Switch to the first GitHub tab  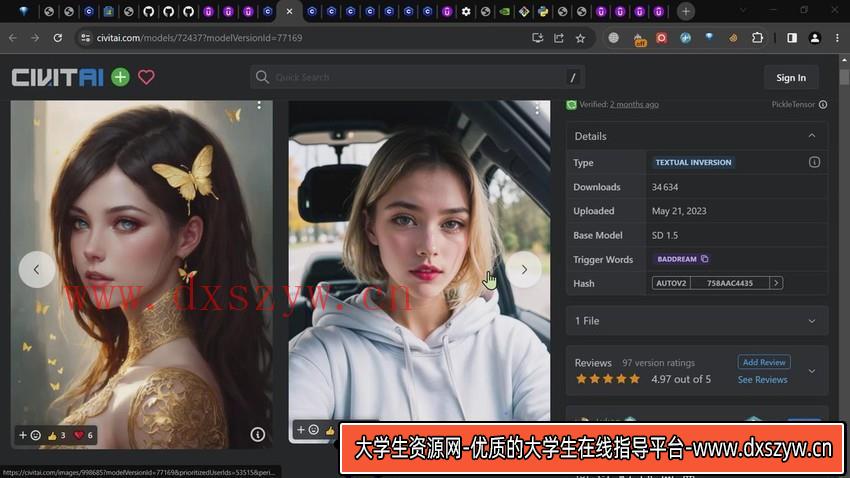tap(149, 11)
